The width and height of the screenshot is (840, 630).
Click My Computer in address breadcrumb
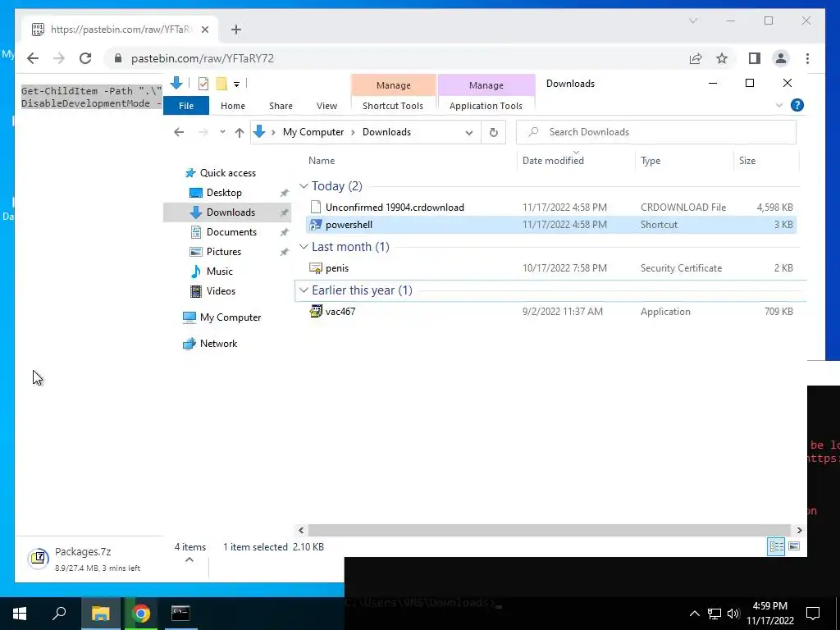pyautogui.click(x=313, y=132)
